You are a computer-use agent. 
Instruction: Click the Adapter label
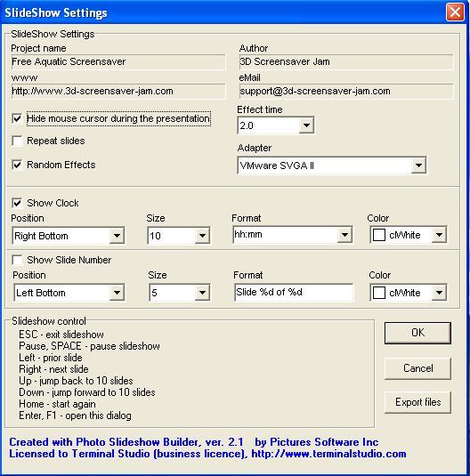[255, 149]
